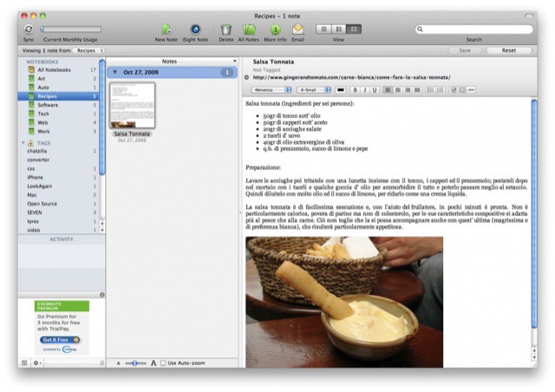Adjust the thumbnail zoom slider
This screenshot has height=392, width=555.
click(x=135, y=363)
